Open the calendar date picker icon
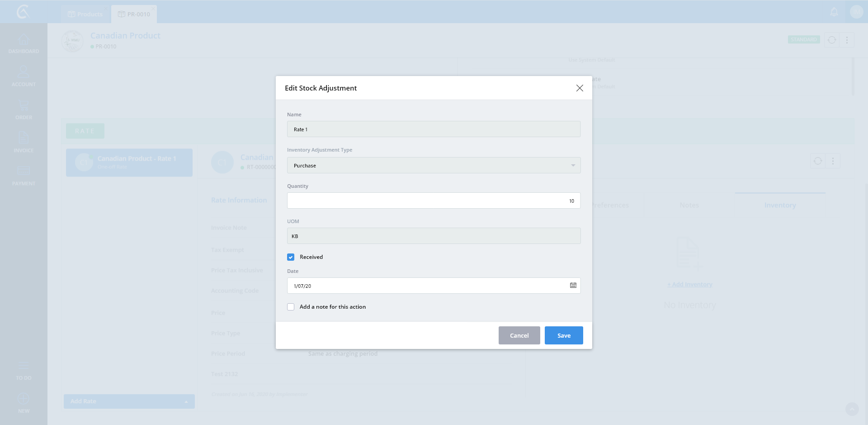The image size is (868, 425). (573, 286)
